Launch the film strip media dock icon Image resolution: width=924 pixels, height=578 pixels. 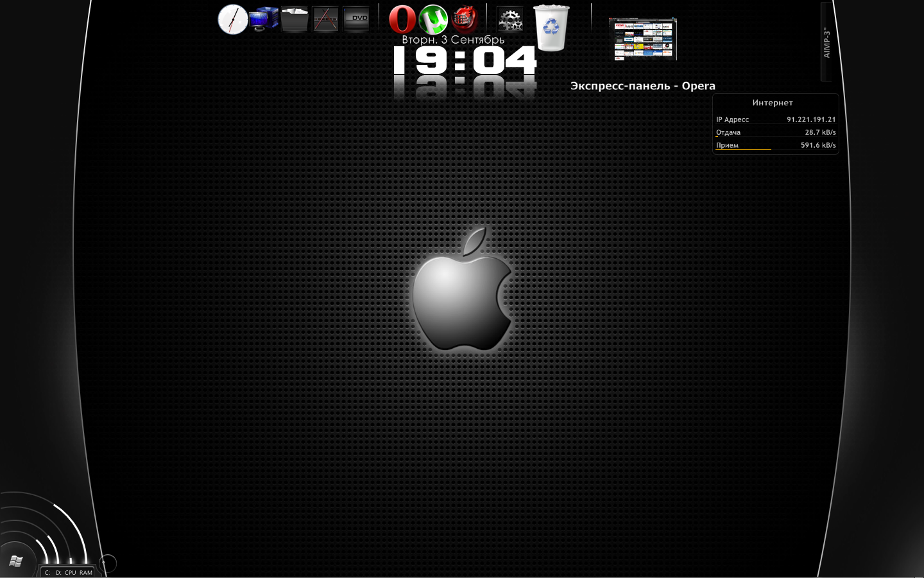[325, 19]
